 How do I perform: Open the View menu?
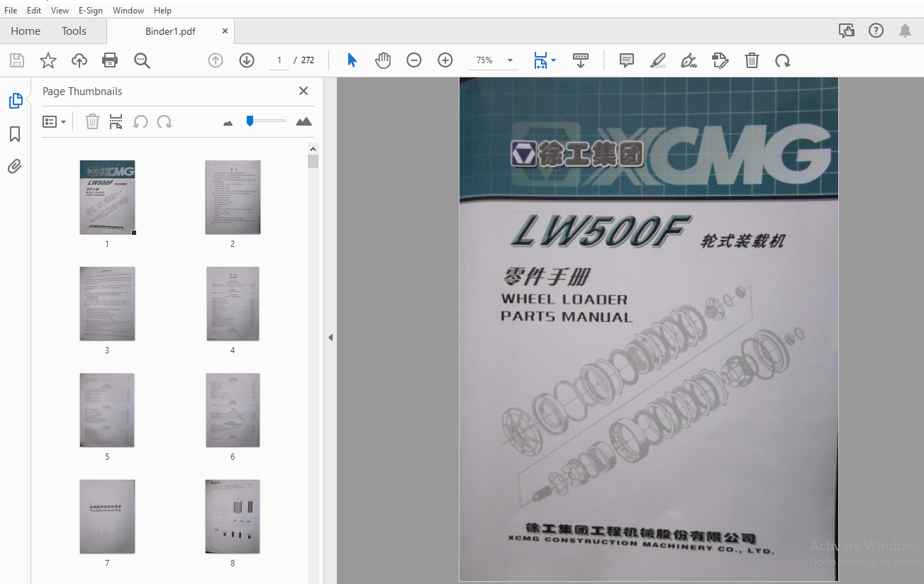click(x=60, y=11)
